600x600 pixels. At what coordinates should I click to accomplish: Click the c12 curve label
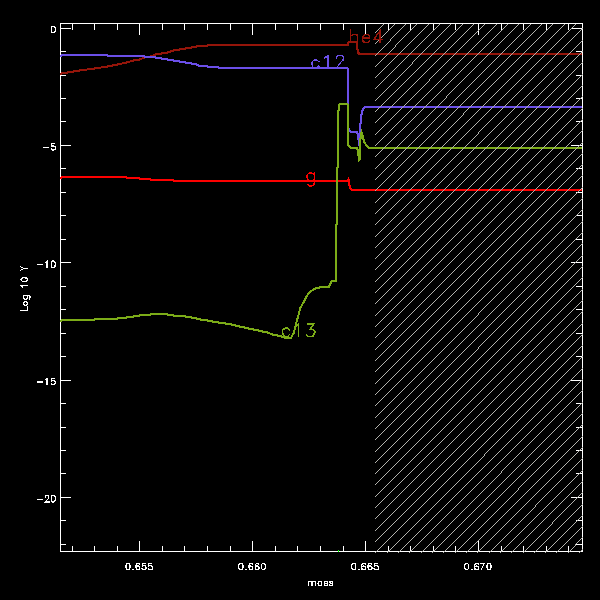pos(328,62)
